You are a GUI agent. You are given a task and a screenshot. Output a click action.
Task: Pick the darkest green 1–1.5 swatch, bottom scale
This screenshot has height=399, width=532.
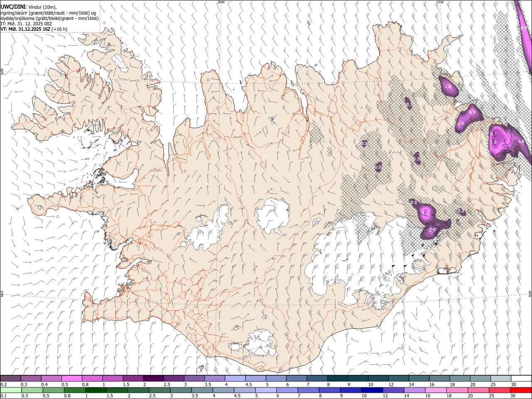point(96,390)
